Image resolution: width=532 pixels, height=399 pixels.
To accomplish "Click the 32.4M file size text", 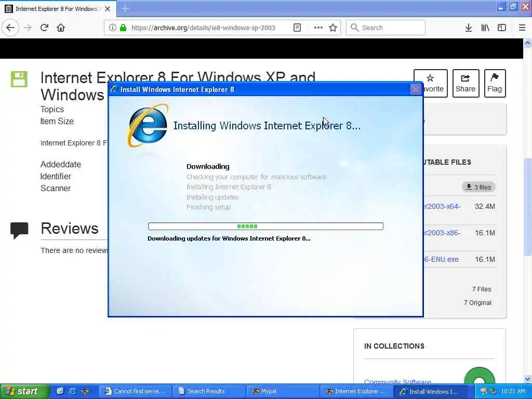I will (x=485, y=206).
